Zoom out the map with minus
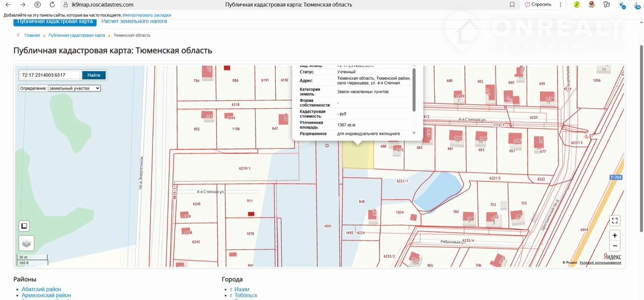 click(x=614, y=246)
